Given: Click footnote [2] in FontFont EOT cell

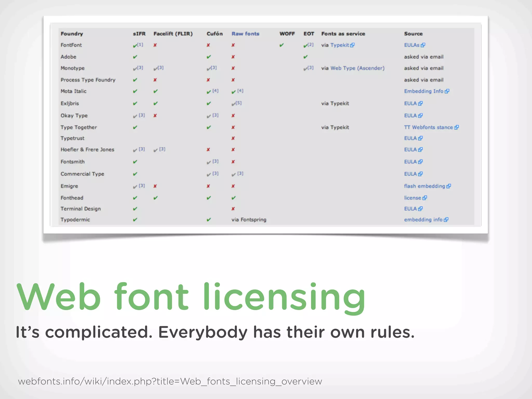Looking at the screenshot, I should point(310,44).
